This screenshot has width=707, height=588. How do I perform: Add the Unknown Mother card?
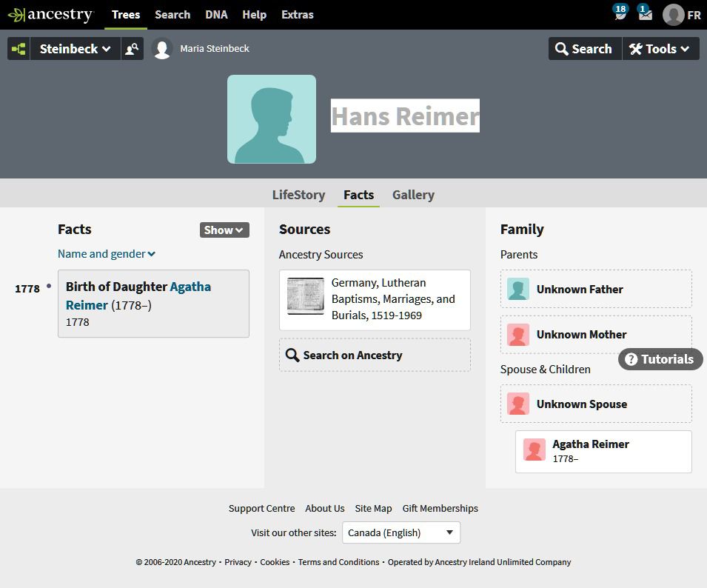point(596,335)
